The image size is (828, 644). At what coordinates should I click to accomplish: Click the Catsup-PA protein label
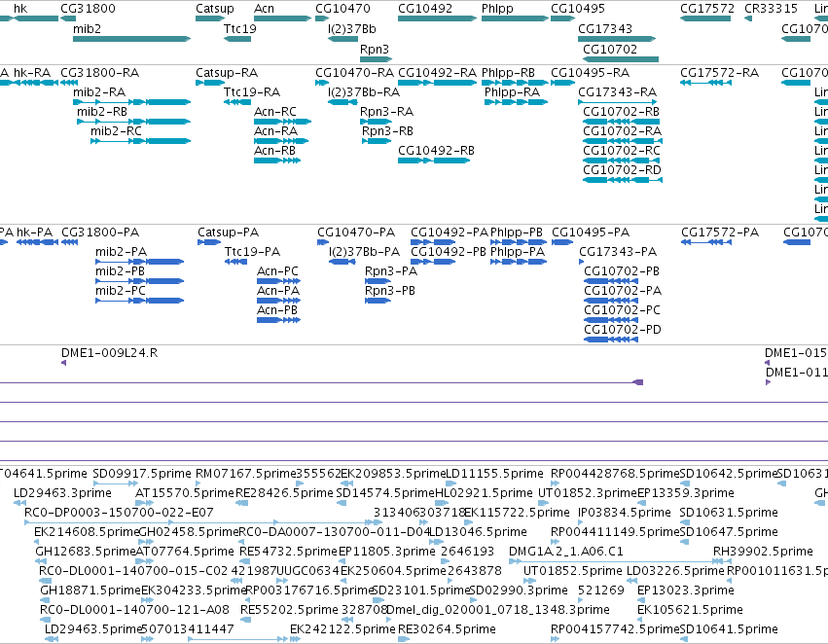tap(228, 233)
